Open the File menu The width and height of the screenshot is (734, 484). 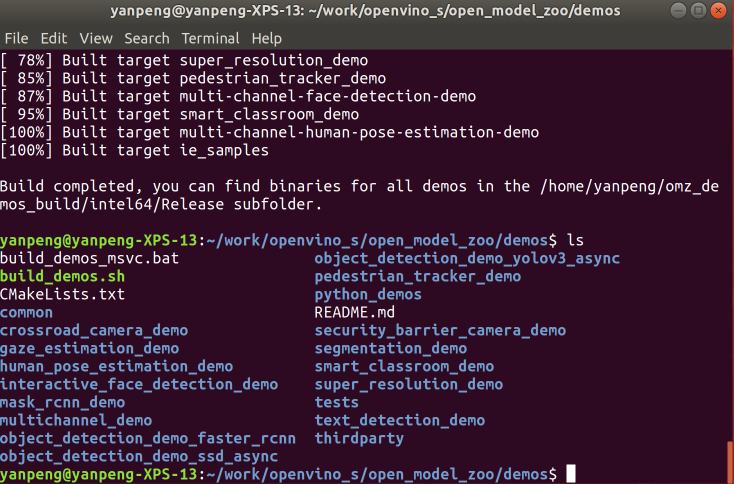pyautogui.click(x=16, y=38)
